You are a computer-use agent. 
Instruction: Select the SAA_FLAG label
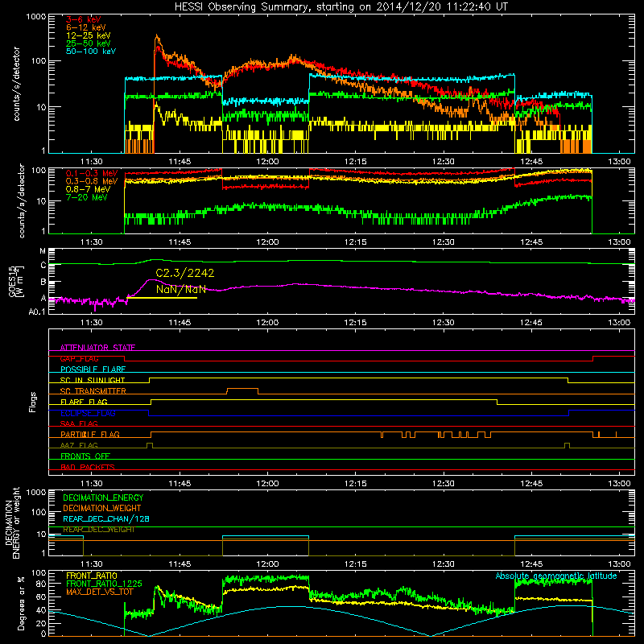pyautogui.click(x=79, y=423)
